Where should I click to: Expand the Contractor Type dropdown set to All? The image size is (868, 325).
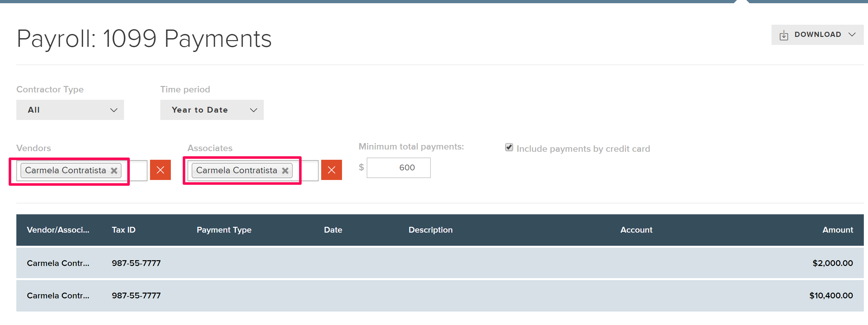(x=70, y=110)
